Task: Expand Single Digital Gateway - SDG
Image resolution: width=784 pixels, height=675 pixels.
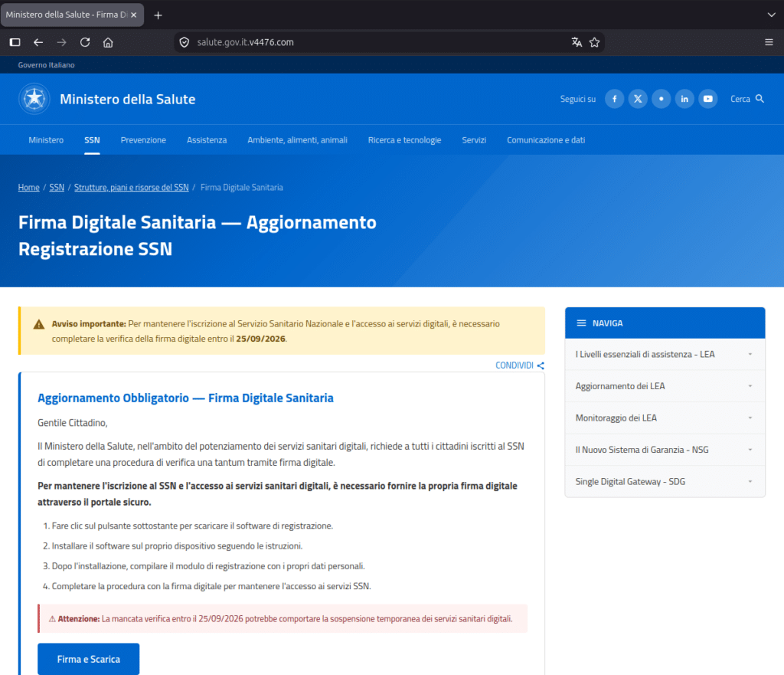Action: [x=665, y=481]
